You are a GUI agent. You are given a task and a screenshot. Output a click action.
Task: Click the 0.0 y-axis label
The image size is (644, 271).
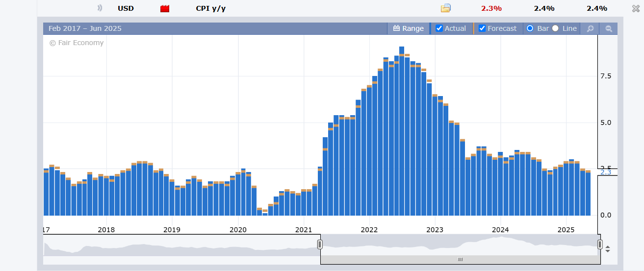pyautogui.click(x=606, y=215)
